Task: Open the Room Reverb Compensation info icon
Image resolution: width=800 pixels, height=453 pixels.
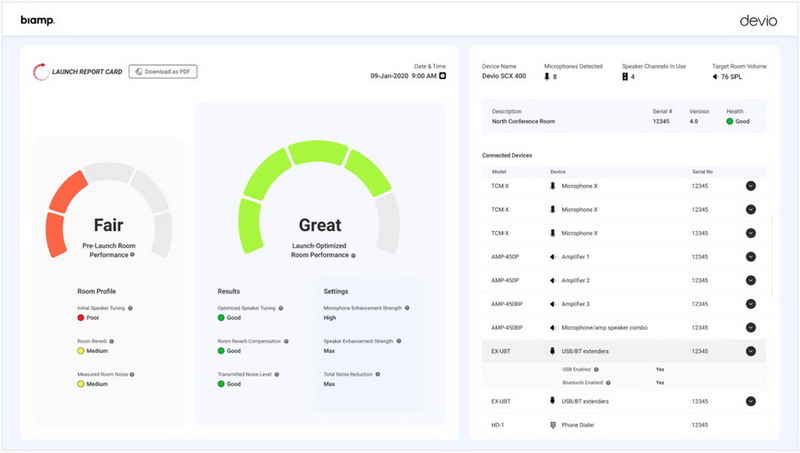Action: tap(286, 341)
